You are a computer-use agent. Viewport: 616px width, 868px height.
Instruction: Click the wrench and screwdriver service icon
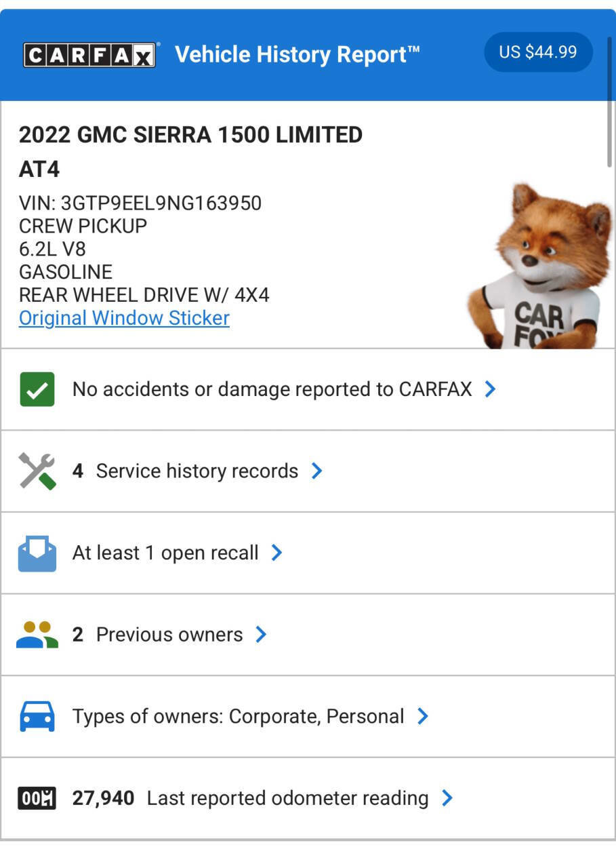(x=37, y=471)
